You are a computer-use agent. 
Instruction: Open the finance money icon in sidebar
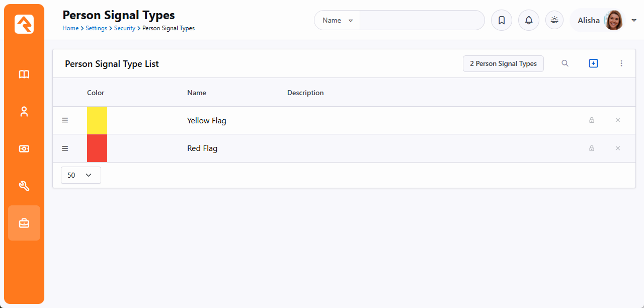click(x=24, y=149)
